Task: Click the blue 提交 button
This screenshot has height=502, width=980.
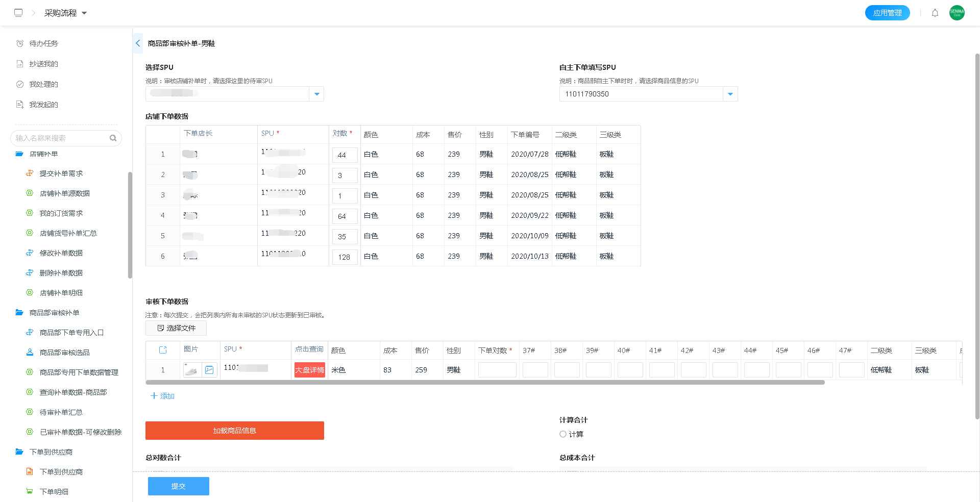Action: (179, 486)
